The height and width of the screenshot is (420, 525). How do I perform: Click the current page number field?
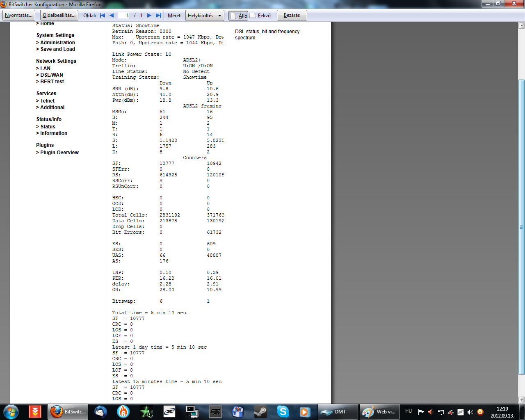point(124,16)
